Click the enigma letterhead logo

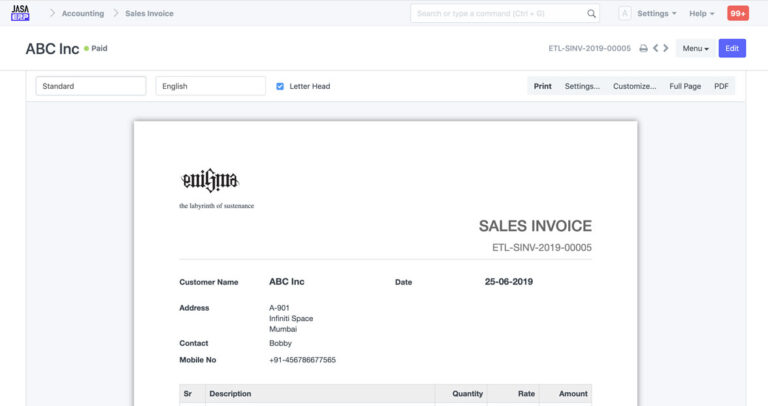[210, 180]
